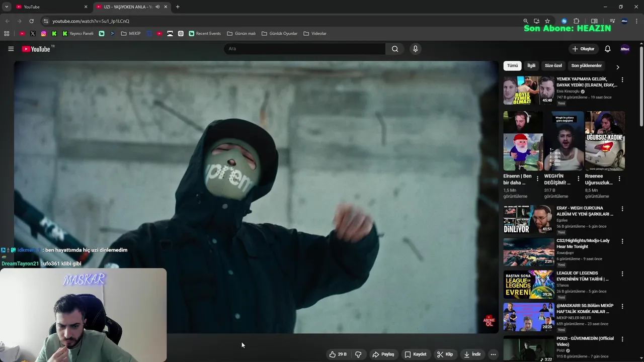Select the İlgili filter chip

tap(531, 66)
